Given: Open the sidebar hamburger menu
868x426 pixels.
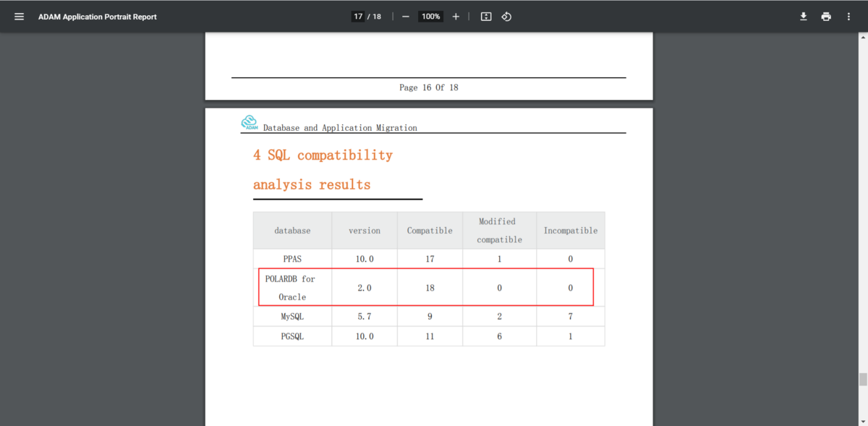Looking at the screenshot, I should click(x=20, y=17).
